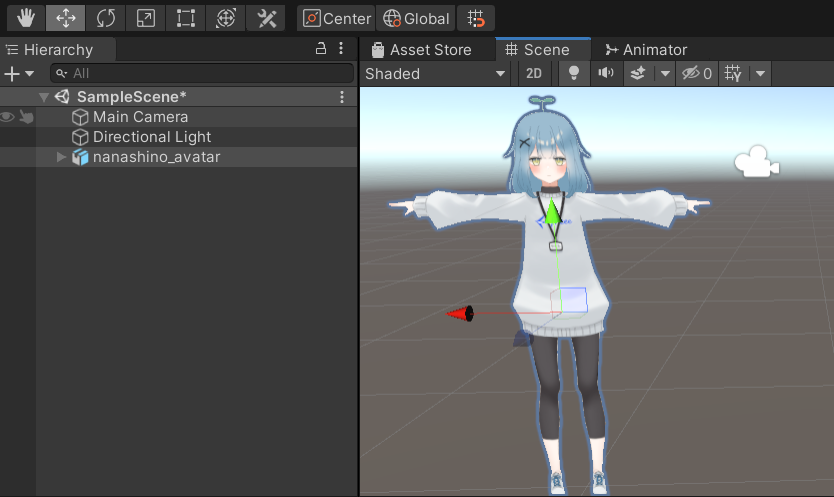Select the Rotate tool
Screen dimensions: 834x497
click(105, 18)
